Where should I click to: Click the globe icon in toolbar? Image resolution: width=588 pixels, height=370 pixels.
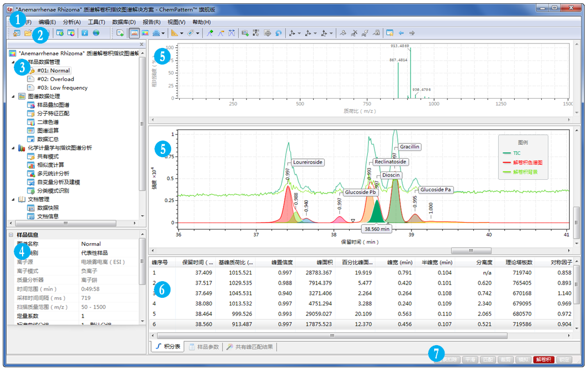pyautogui.click(x=96, y=33)
